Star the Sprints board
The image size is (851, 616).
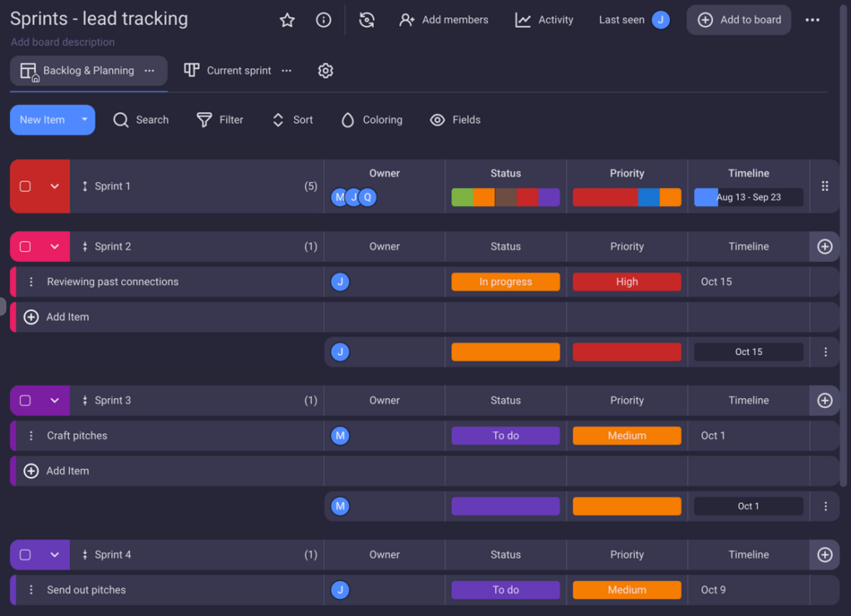click(x=287, y=19)
